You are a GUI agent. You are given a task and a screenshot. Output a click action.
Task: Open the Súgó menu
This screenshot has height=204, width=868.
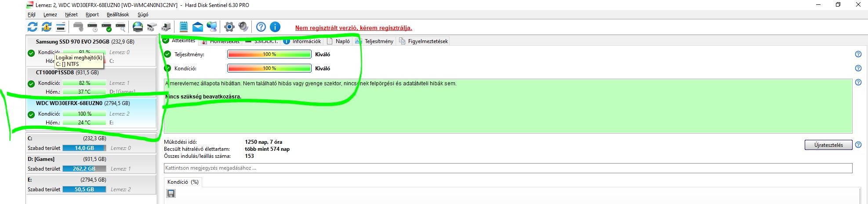point(143,15)
